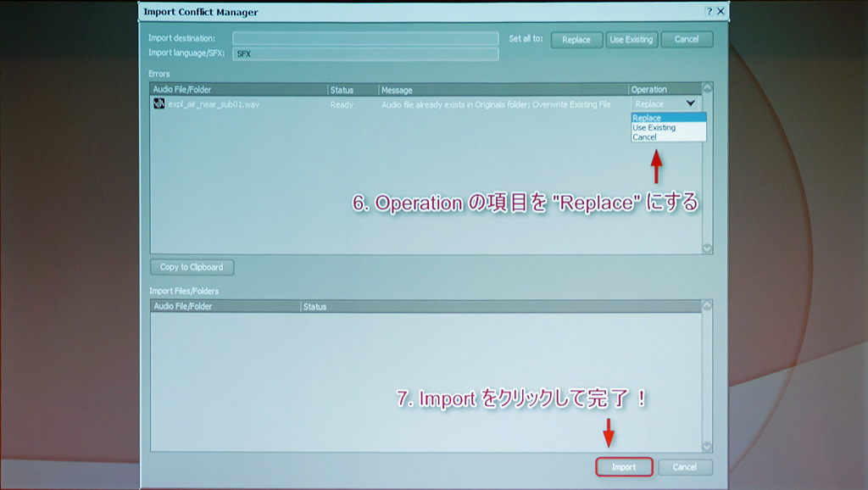Set all operations to Use Existing

632,39
